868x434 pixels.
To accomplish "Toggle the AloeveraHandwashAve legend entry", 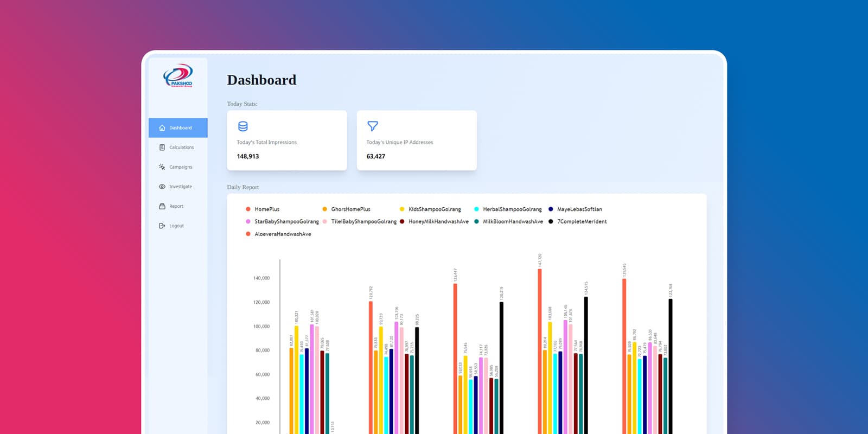I will (278, 234).
